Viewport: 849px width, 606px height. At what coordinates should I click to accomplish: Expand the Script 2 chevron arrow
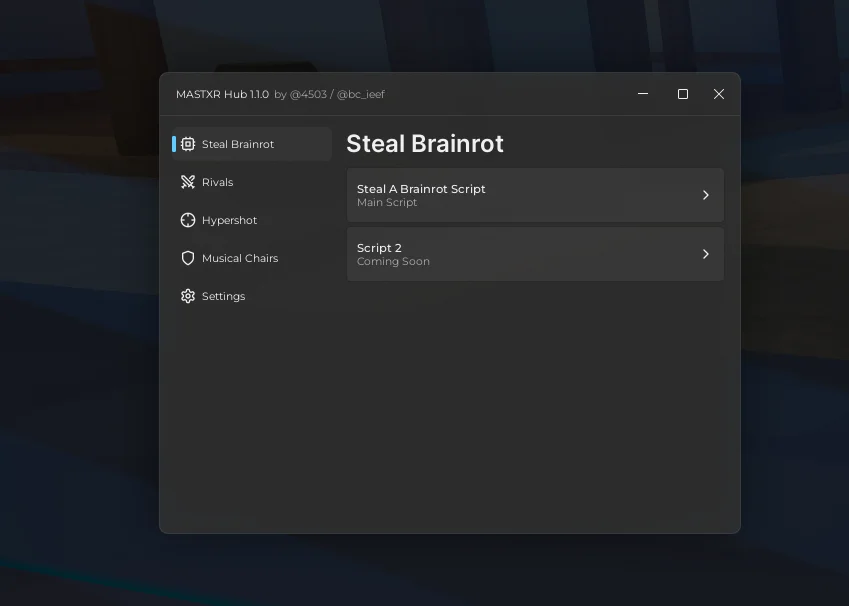(706, 254)
